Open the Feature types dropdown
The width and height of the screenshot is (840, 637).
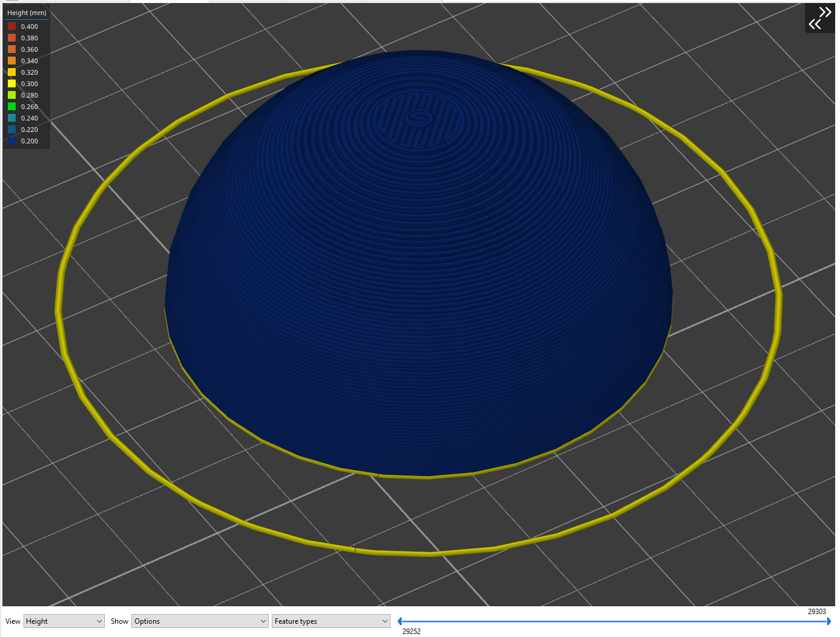pos(331,621)
